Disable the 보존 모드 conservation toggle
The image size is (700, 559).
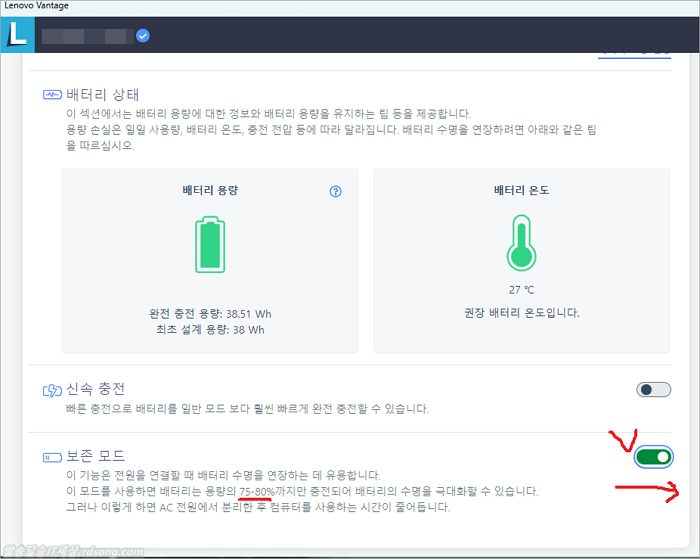[654, 457]
